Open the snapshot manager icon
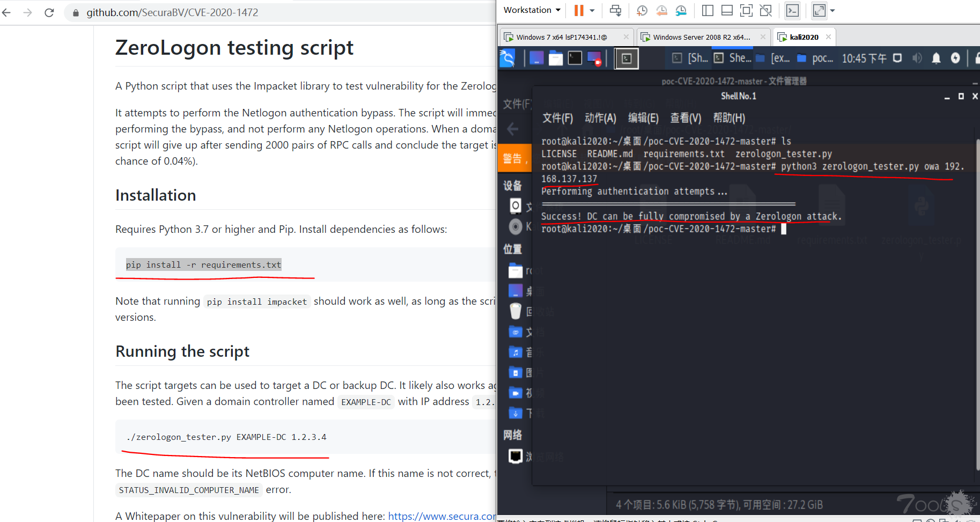 pos(681,10)
